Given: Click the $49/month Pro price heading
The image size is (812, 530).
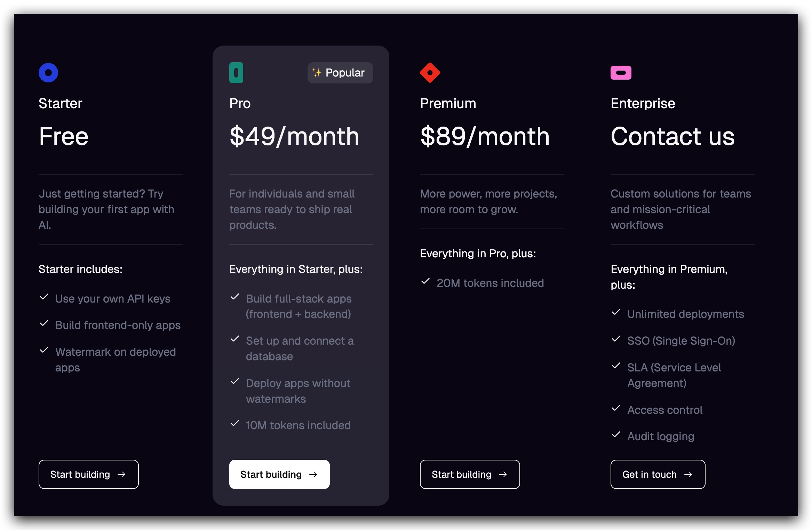Looking at the screenshot, I should click(294, 136).
